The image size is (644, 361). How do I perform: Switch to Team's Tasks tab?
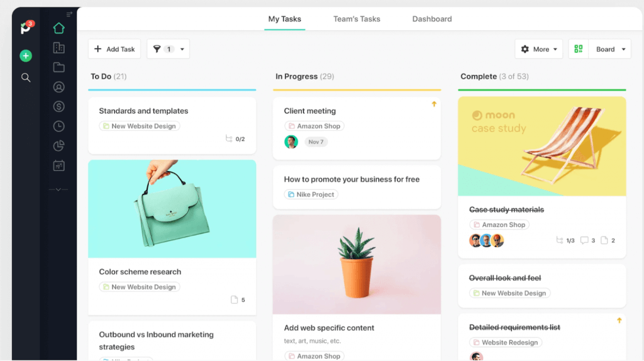click(x=357, y=19)
